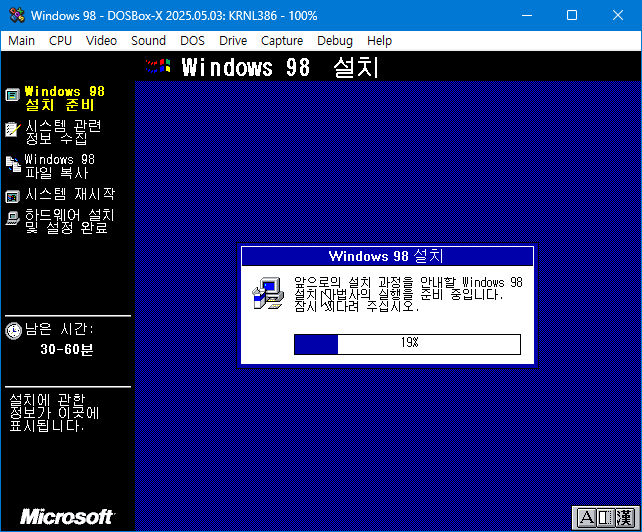Click the clock icon beside '남은 시간'
The width and height of the screenshot is (642, 532).
14,331
